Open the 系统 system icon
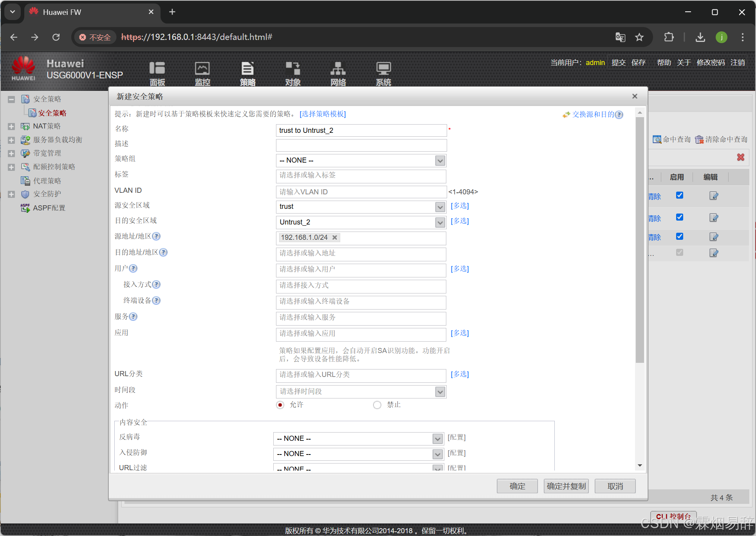Image resolution: width=756 pixels, height=536 pixels. pyautogui.click(x=383, y=69)
